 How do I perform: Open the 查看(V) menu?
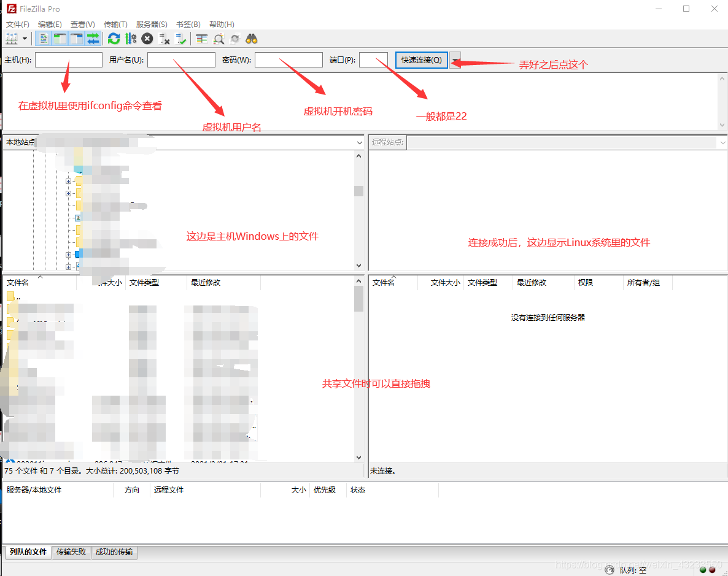[83, 24]
